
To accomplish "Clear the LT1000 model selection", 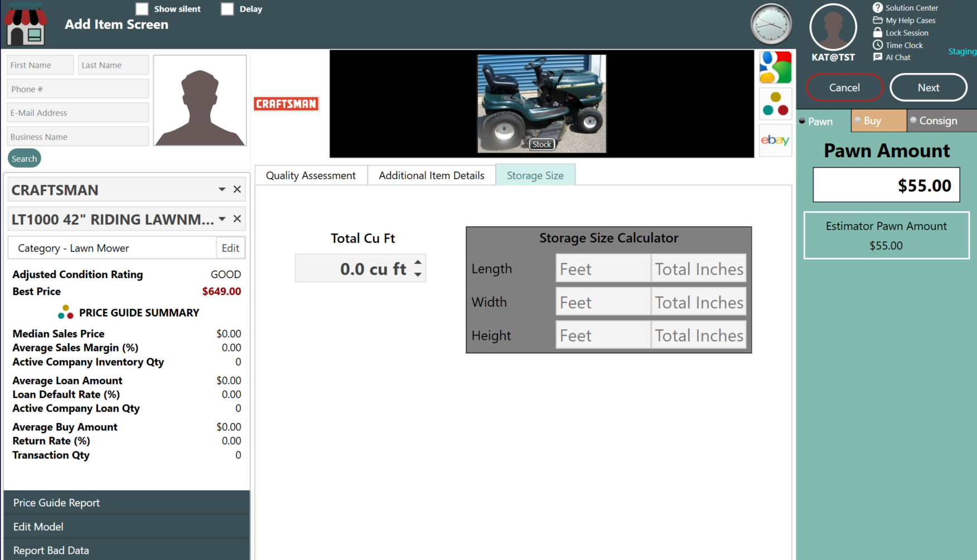I will (237, 219).
